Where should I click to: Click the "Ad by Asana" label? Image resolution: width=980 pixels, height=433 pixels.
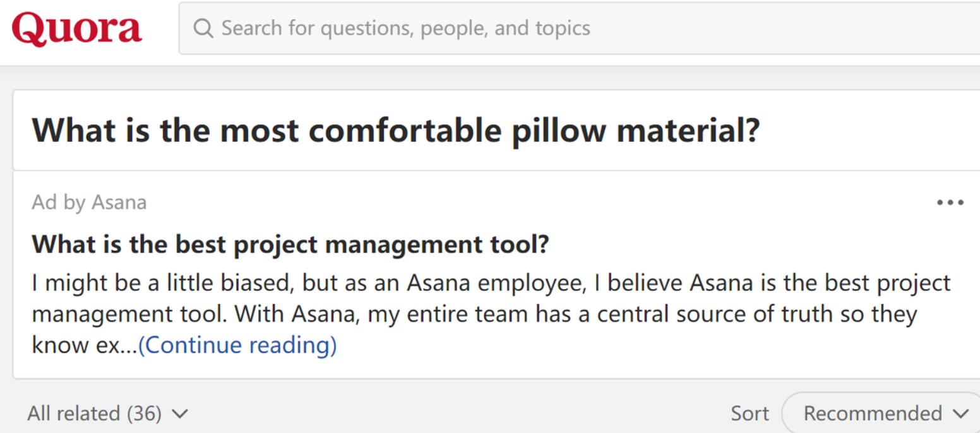(89, 203)
